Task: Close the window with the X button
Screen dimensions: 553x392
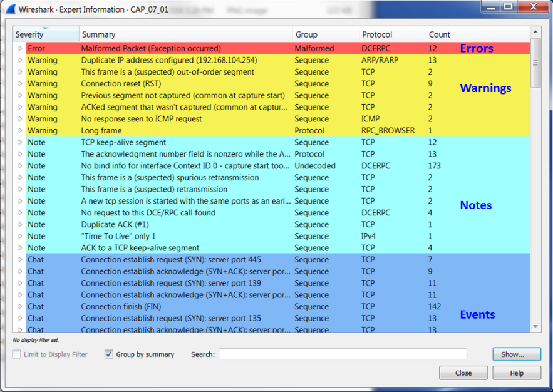Action: point(533,6)
